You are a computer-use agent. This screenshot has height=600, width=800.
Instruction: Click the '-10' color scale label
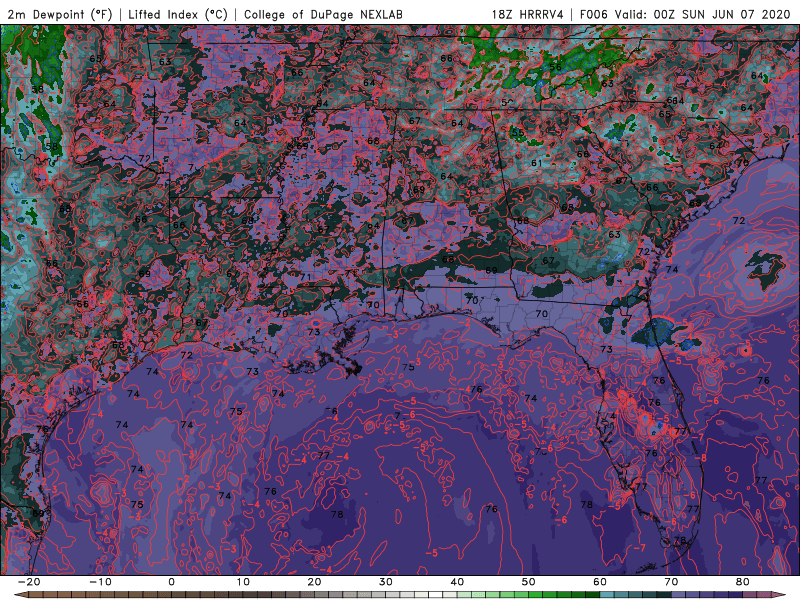(x=100, y=582)
